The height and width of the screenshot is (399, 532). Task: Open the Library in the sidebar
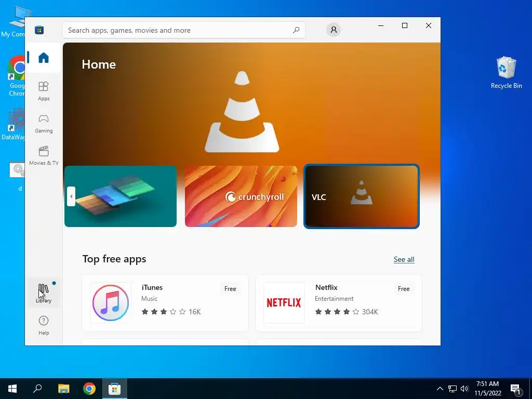click(44, 293)
